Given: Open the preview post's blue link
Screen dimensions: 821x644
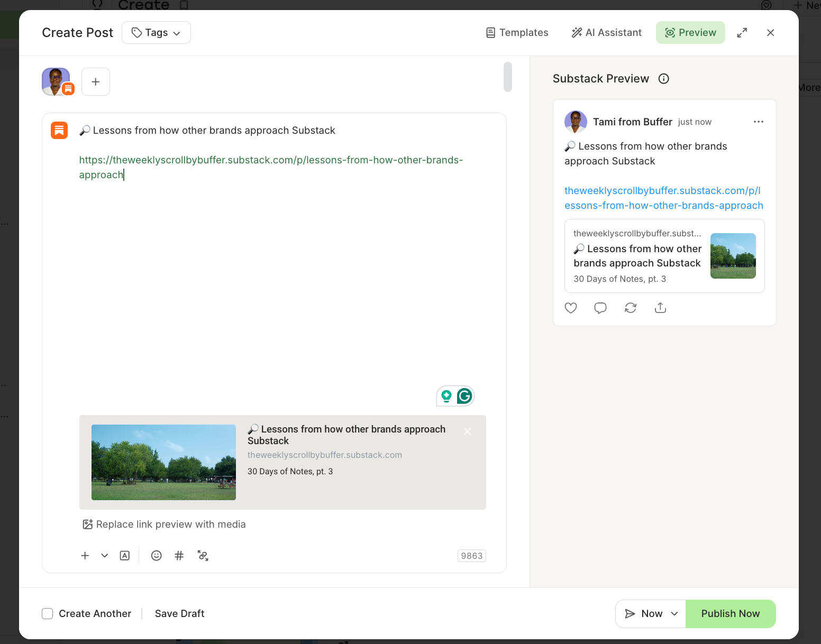Looking at the screenshot, I should (664, 198).
